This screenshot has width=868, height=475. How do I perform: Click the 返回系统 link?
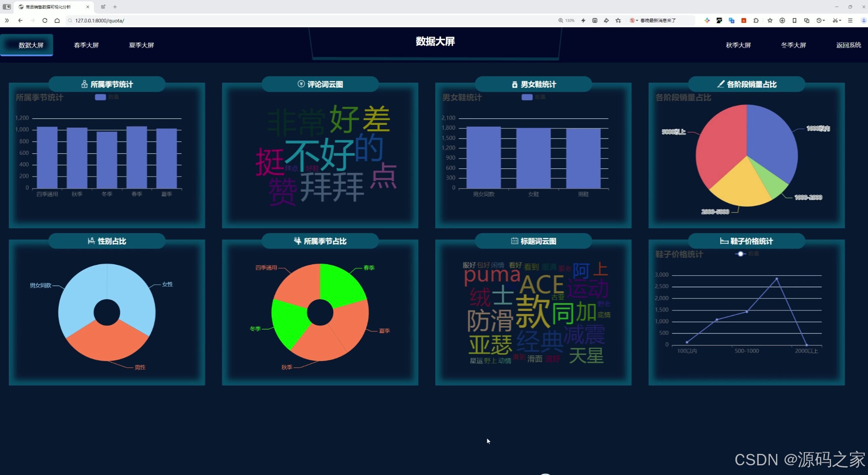(848, 45)
